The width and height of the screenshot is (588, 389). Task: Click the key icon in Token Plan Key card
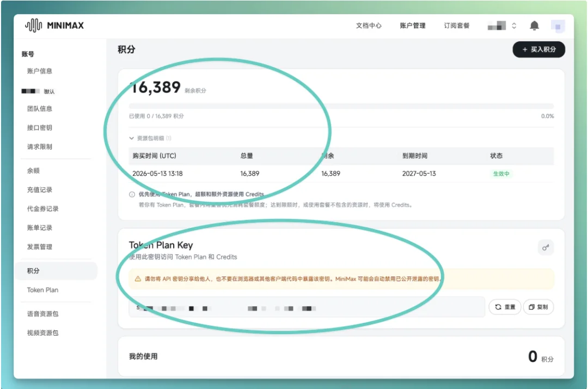[546, 248]
